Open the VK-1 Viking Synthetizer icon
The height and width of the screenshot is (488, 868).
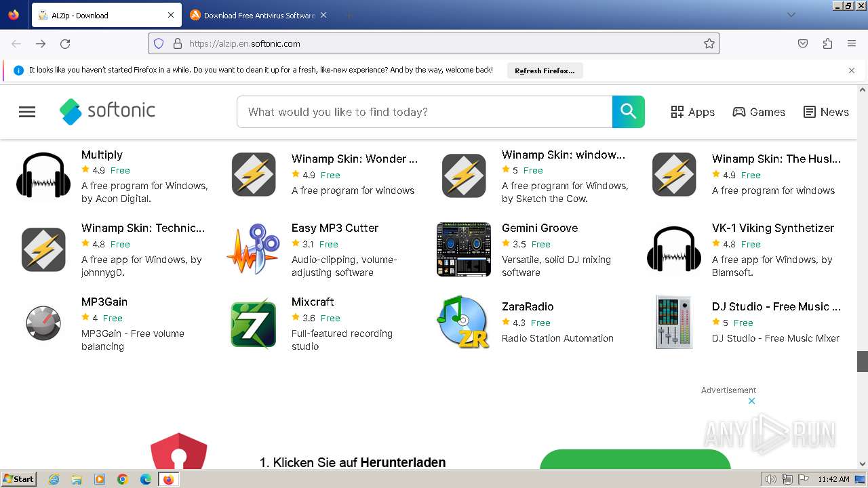(x=674, y=249)
